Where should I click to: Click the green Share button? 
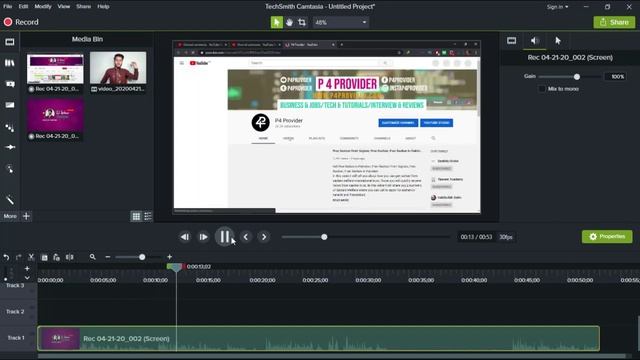click(x=614, y=22)
